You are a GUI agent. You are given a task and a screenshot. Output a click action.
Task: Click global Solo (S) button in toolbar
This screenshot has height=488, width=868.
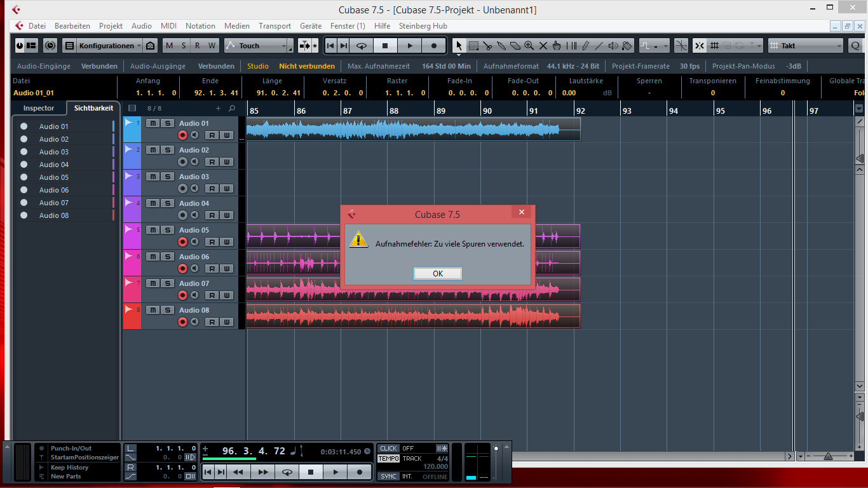pos(184,46)
